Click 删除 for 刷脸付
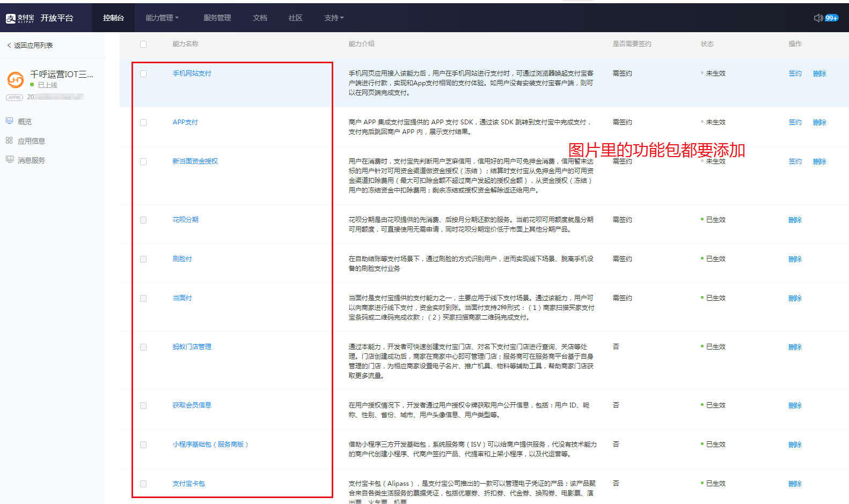The height and width of the screenshot is (504, 849). pyautogui.click(x=795, y=259)
